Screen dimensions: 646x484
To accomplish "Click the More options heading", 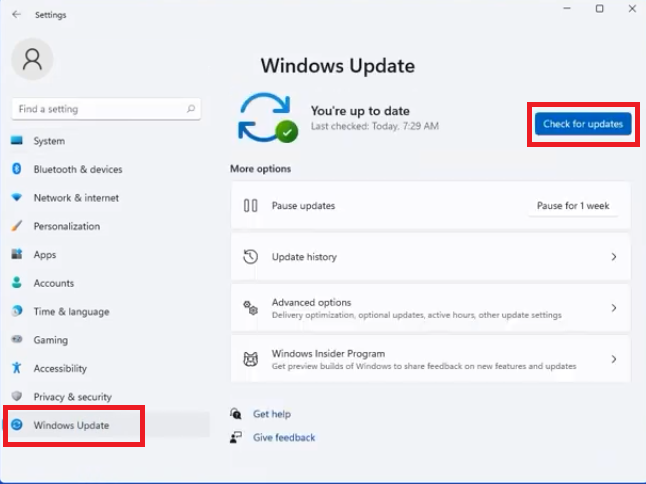I will point(260,168).
